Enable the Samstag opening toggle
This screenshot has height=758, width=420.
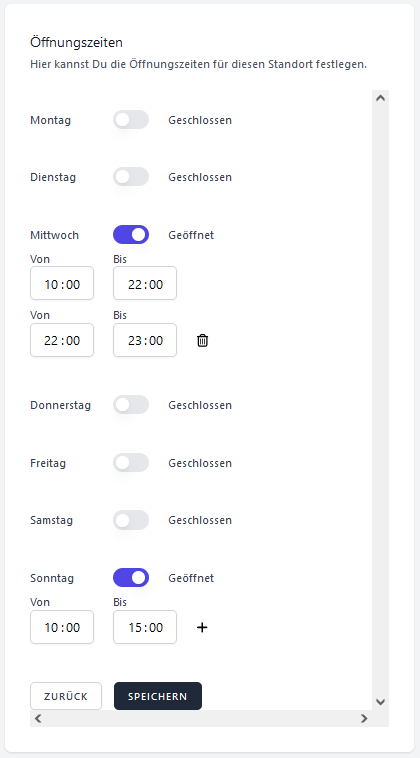click(131, 520)
